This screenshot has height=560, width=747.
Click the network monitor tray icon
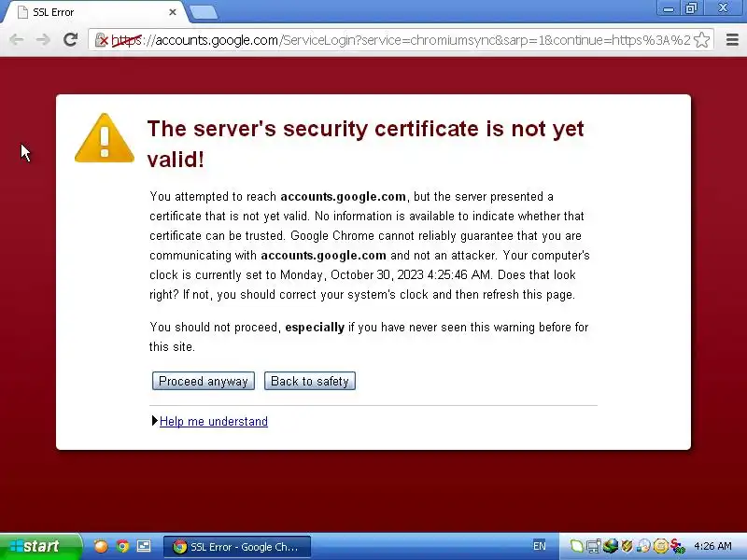[x=594, y=546]
